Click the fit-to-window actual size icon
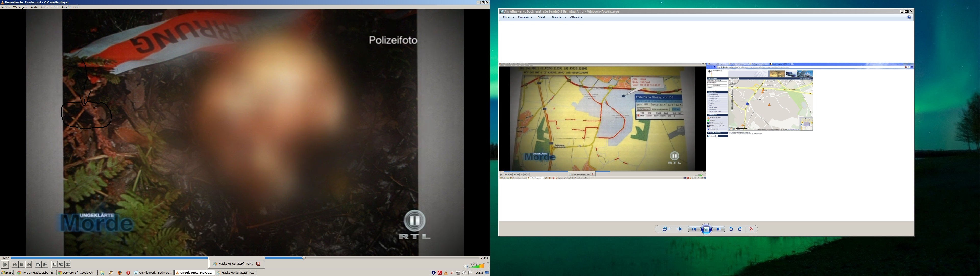The image size is (980, 276). (x=679, y=229)
